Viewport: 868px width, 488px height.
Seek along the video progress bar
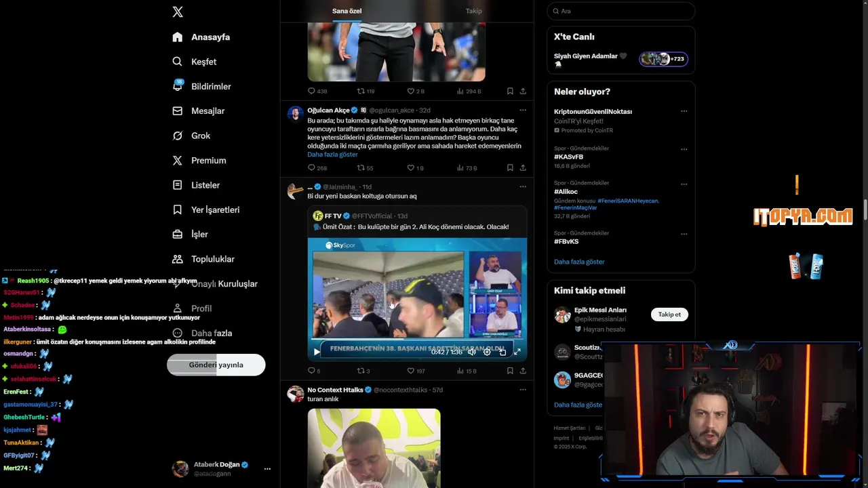pyautogui.click(x=417, y=339)
